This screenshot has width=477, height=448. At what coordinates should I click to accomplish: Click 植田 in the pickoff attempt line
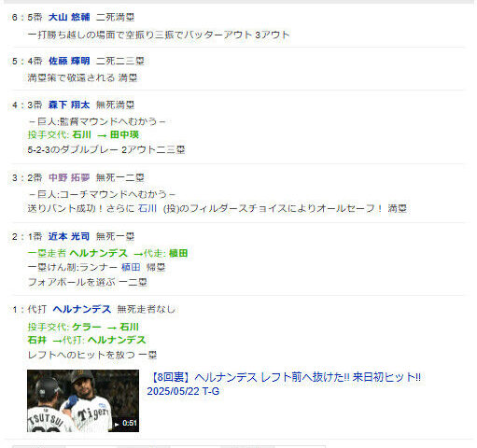131,267
